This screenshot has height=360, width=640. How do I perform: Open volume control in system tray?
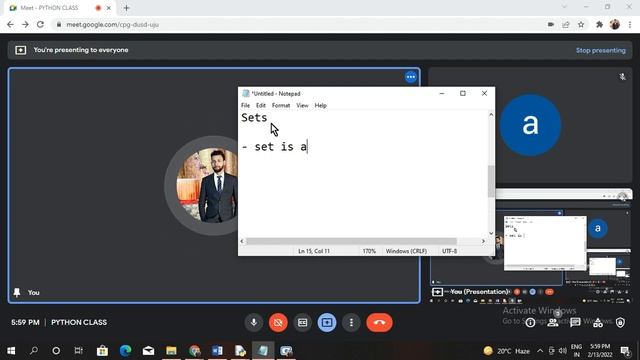click(562, 351)
